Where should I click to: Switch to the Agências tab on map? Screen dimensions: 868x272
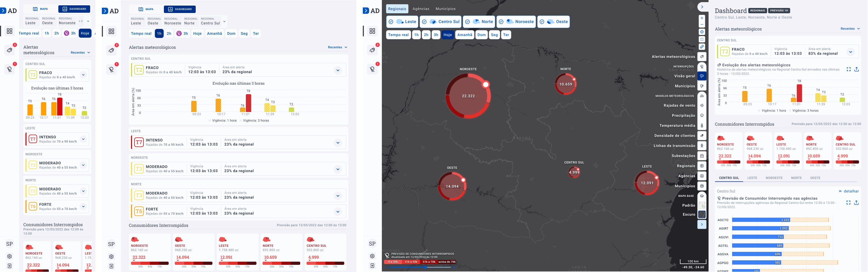[421, 9]
